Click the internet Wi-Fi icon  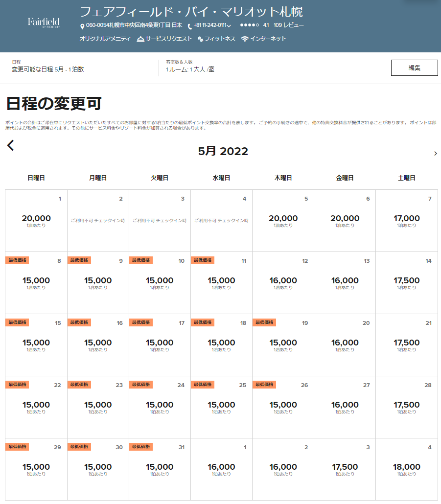(245, 39)
